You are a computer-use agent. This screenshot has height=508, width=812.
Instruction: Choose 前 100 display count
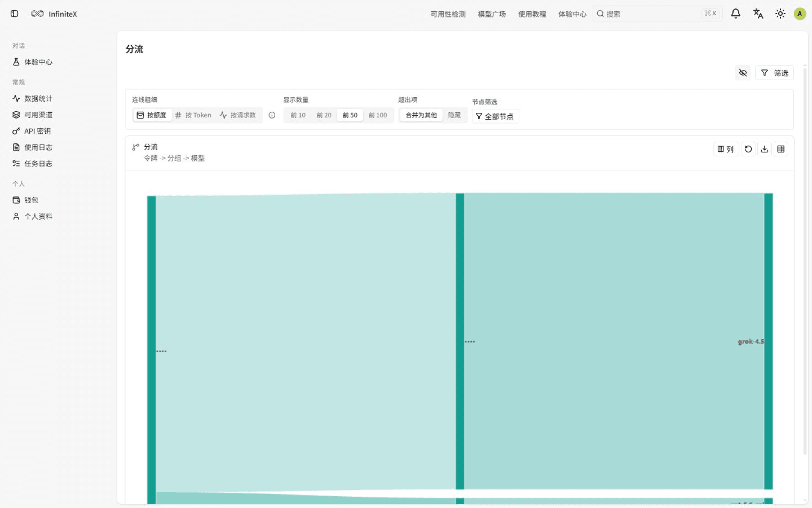[x=378, y=115]
